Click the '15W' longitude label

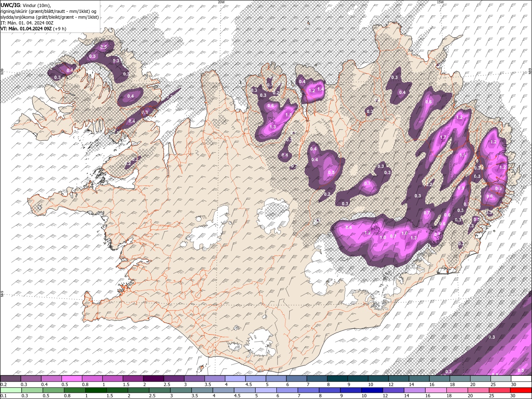440,2
